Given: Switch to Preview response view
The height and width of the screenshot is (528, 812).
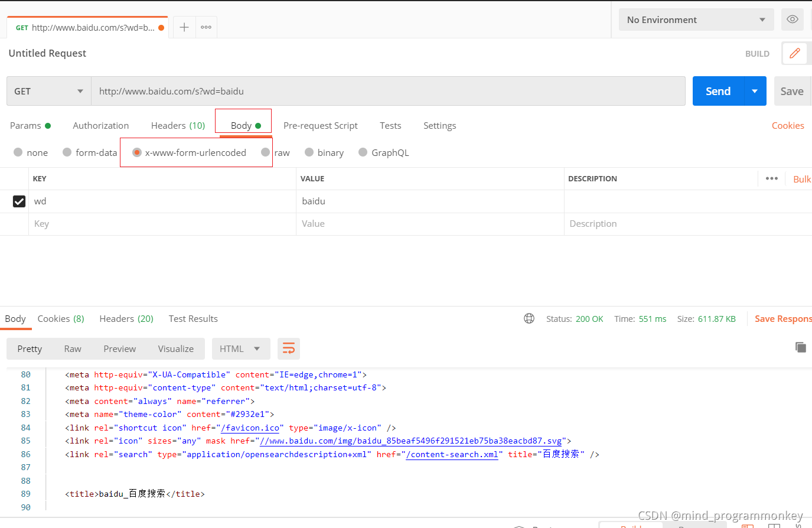Looking at the screenshot, I should pyautogui.click(x=119, y=348).
